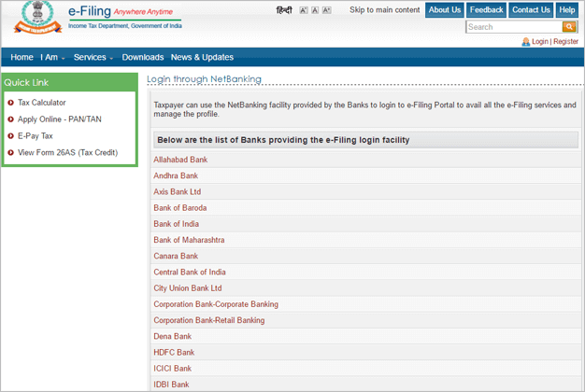Click the orange search magnifier button
The image size is (585, 392).
pyautogui.click(x=569, y=26)
